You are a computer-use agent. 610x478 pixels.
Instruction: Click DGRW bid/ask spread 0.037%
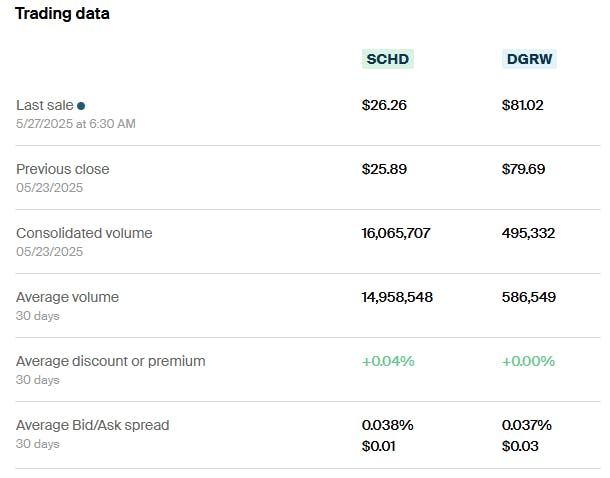(x=526, y=425)
